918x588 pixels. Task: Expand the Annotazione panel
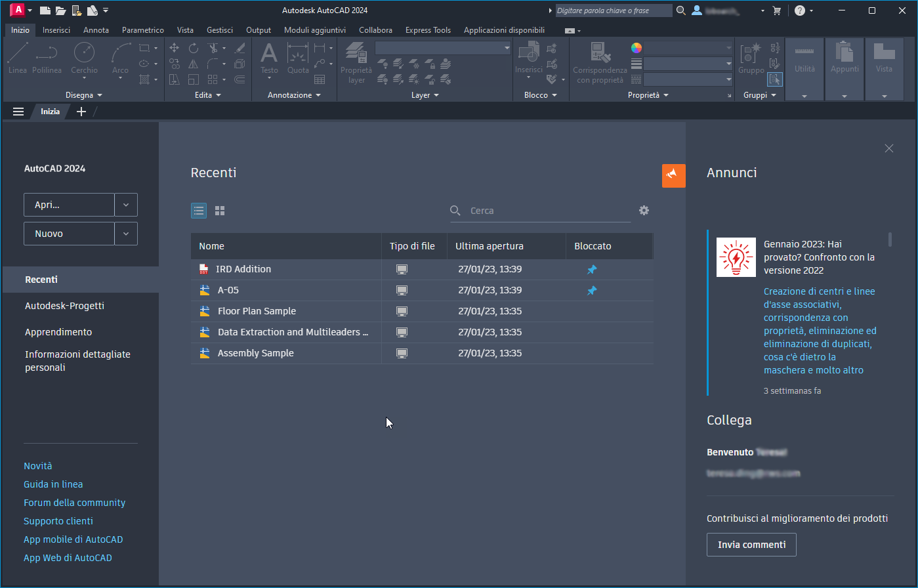294,95
